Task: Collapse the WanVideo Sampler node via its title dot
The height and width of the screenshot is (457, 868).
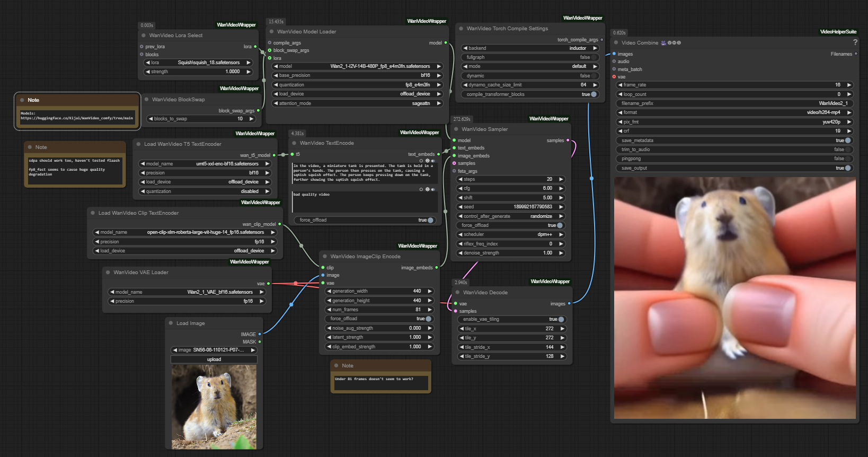Action: (456, 129)
